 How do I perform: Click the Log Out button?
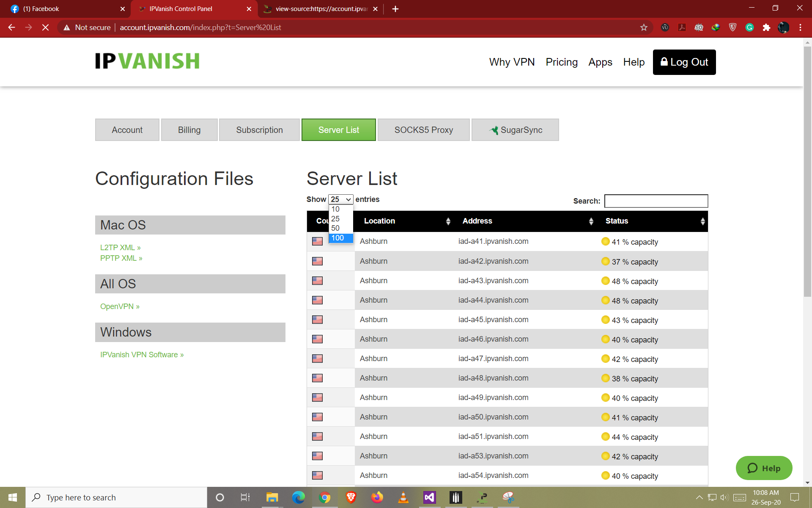coord(684,61)
